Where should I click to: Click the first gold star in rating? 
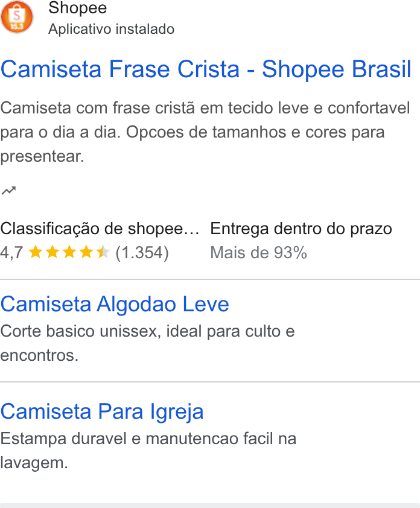[36, 252]
